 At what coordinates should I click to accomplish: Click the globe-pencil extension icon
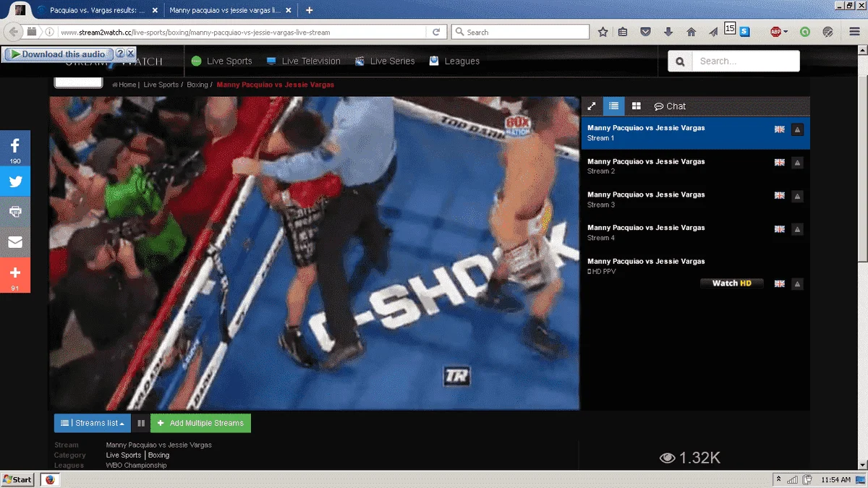pyautogui.click(x=828, y=32)
